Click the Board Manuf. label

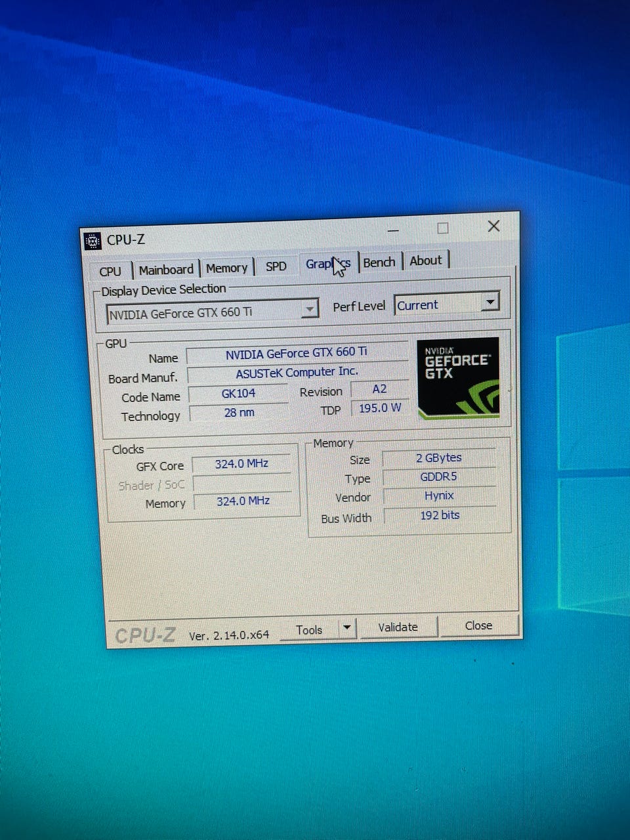click(143, 378)
